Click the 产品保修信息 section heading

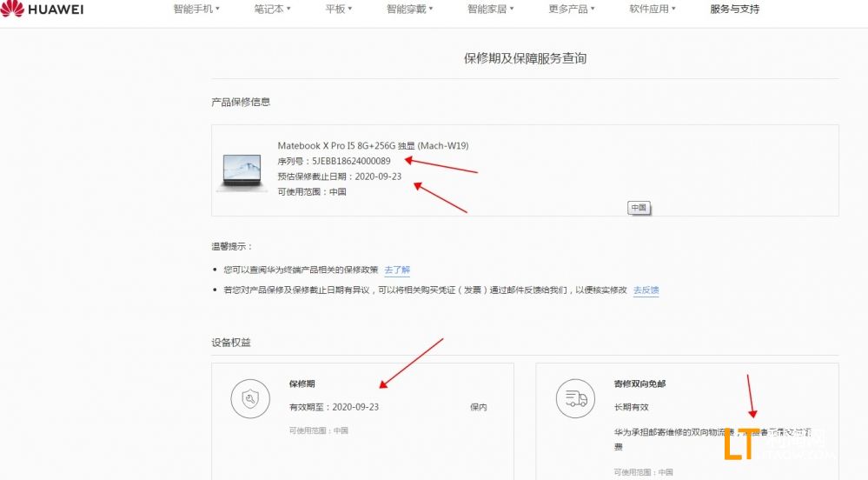[241, 102]
